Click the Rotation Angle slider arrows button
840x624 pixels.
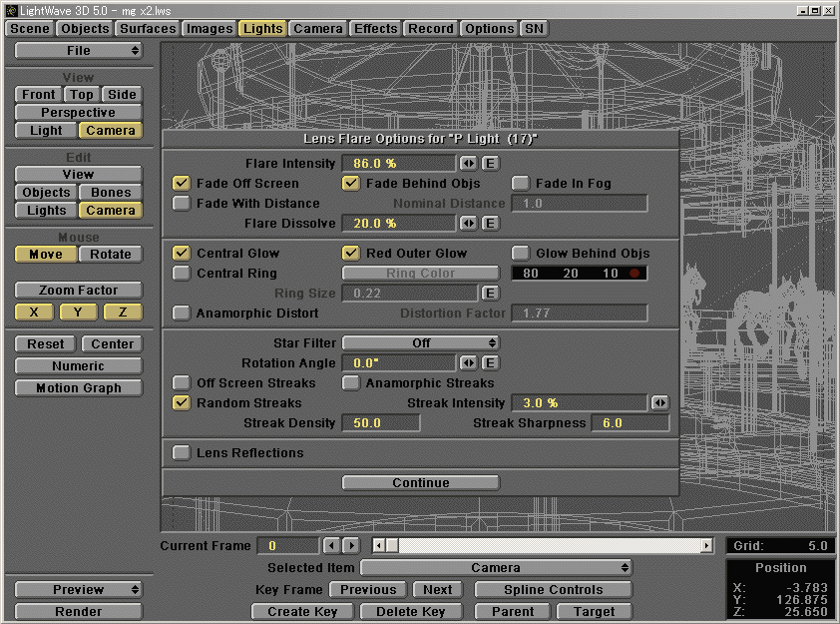[468, 362]
